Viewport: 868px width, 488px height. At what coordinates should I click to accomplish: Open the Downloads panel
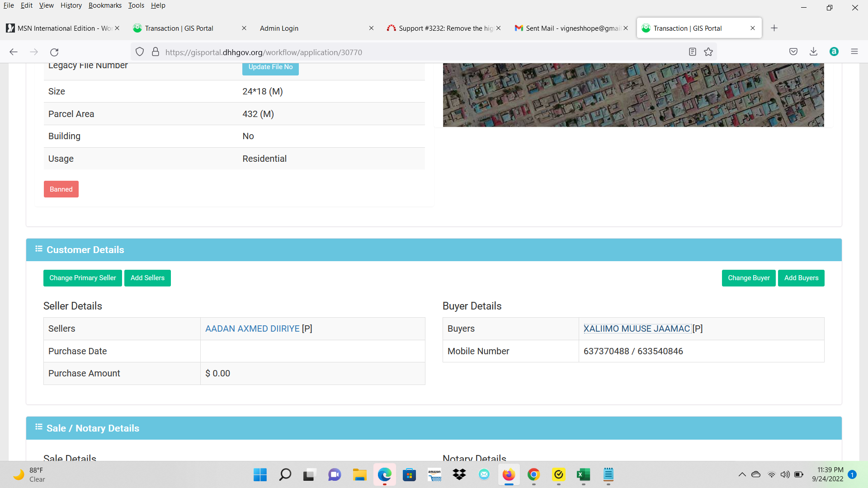tap(813, 52)
